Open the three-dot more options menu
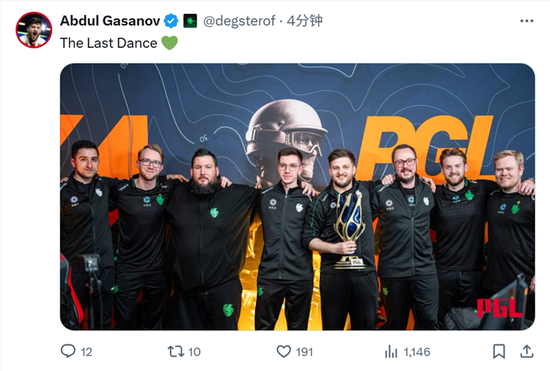The image size is (550, 371). tap(526, 21)
